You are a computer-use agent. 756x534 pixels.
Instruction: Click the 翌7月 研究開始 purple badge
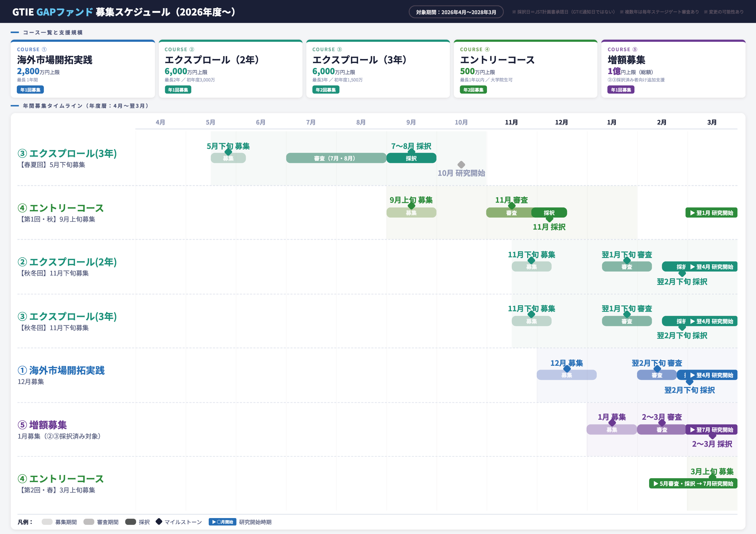pyautogui.click(x=711, y=430)
